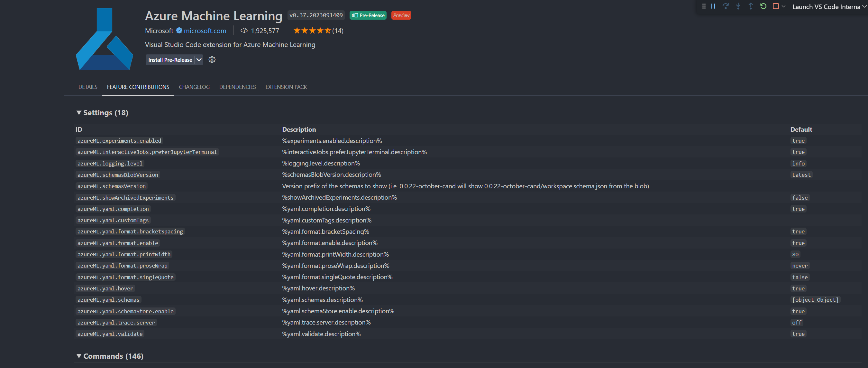The image size is (868, 368).
Task: Click the debug Step Over icon
Action: point(726,6)
